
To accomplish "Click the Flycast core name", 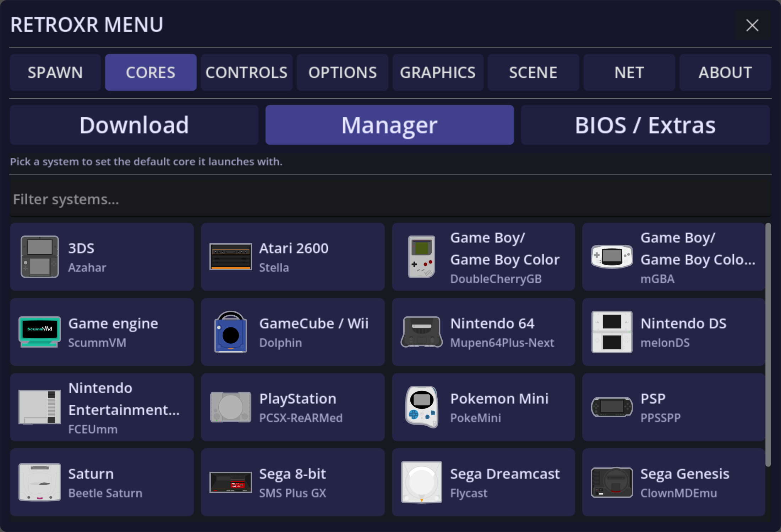I will (469, 493).
